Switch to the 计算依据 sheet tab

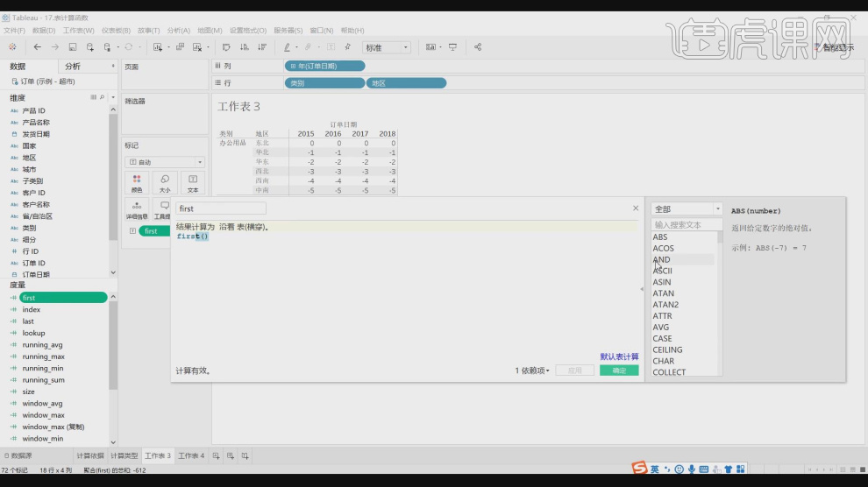tap(90, 456)
